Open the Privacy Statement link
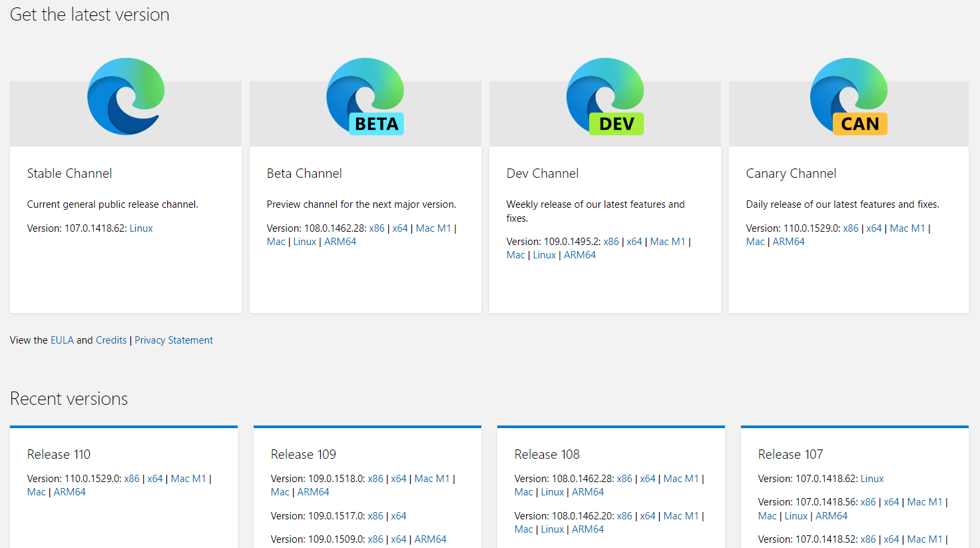 (x=174, y=340)
